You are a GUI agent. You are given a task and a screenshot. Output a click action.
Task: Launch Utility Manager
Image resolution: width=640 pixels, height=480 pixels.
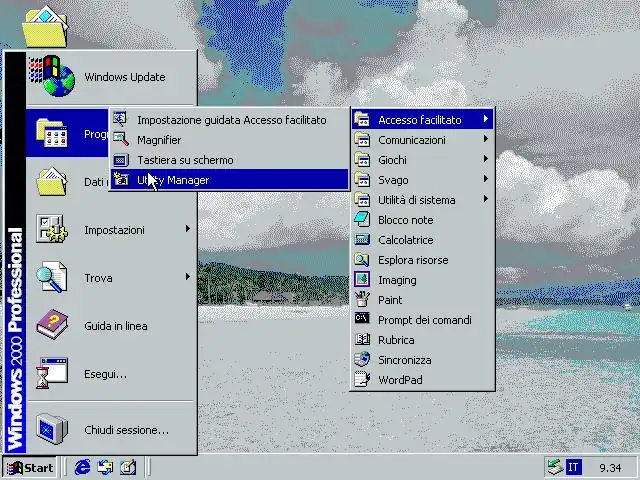230,180
